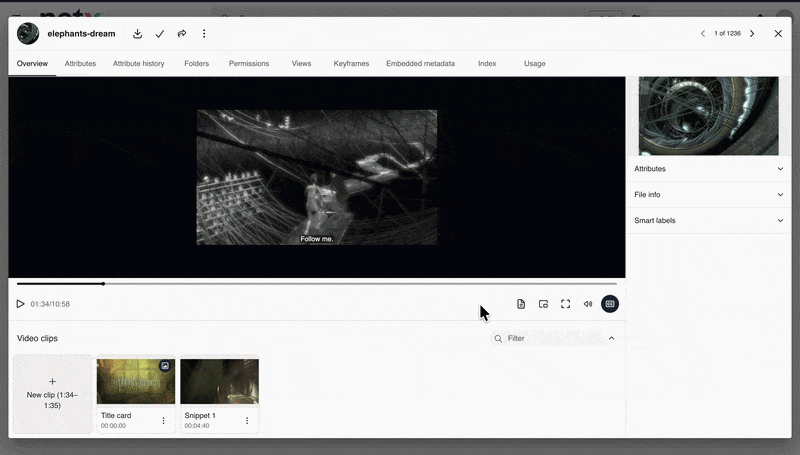Enable picture-in-picture mode
This screenshot has width=800, height=455.
[543, 304]
